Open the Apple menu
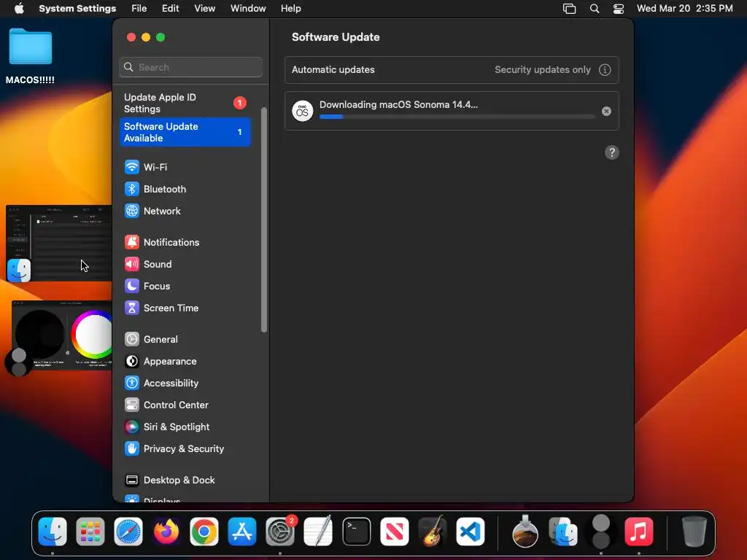 19,9
